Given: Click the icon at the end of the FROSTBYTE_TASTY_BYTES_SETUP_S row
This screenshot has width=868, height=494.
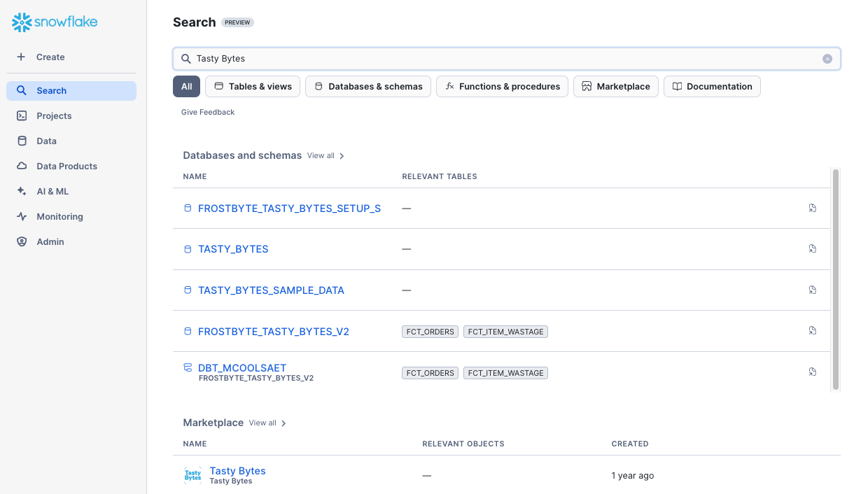Looking at the screenshot, I should [x=812, y=209].
